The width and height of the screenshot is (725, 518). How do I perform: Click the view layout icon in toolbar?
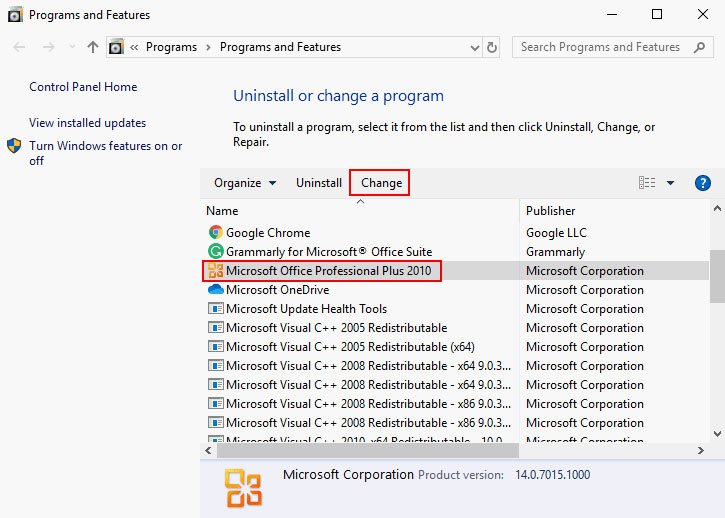(647, 183)
